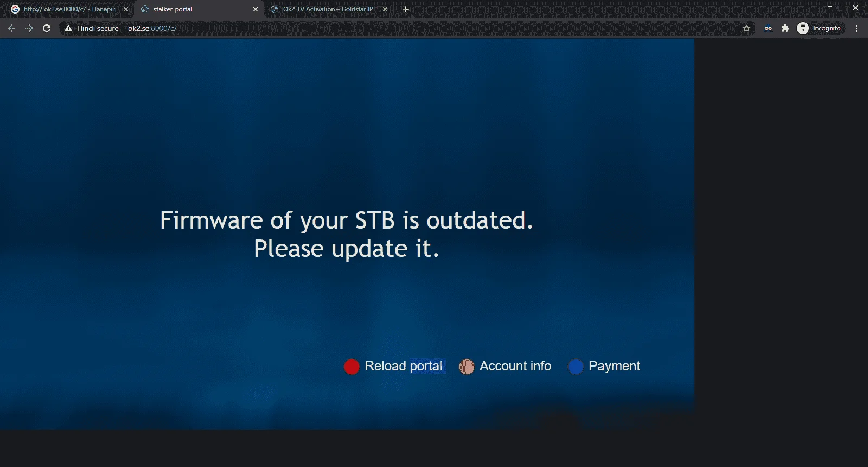
Task: Click the browser back arrow
Action: (x=12, y=28)
